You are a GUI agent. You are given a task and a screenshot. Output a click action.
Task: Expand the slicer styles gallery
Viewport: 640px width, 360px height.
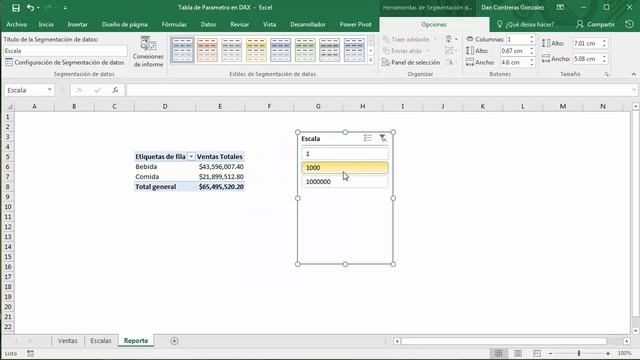(371, 60)
